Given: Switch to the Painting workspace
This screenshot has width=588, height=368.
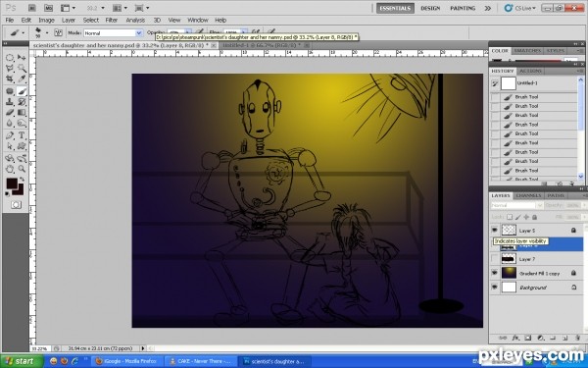Looking at the screenshot, I should coord(463,8).
